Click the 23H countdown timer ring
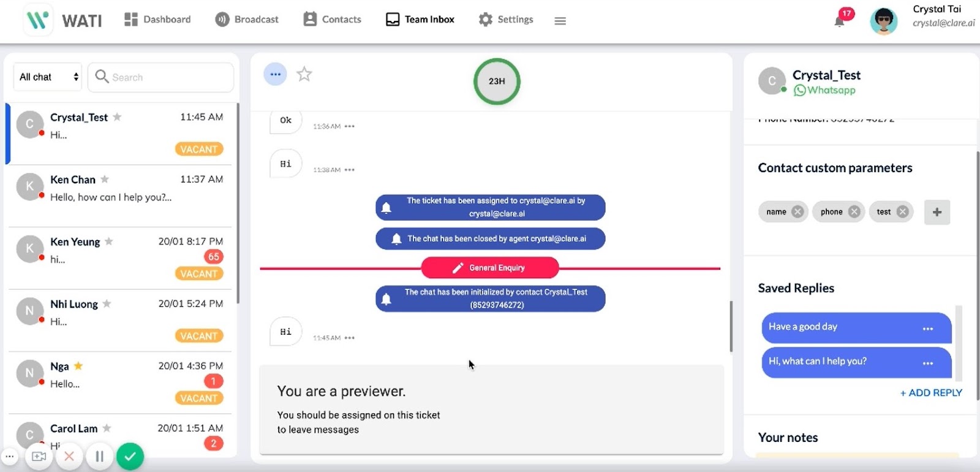The height and width of the screenshot is (472, 980). (x=497, y=81)
